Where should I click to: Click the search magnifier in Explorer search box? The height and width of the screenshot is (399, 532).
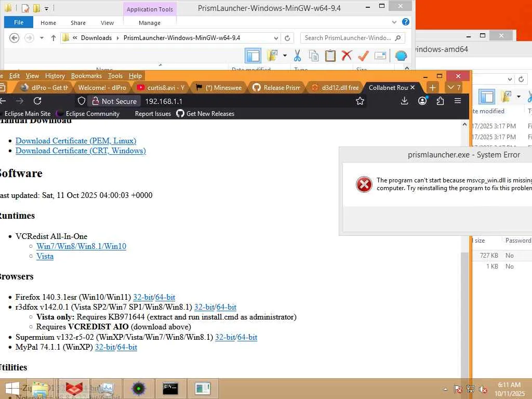point(398,37)
